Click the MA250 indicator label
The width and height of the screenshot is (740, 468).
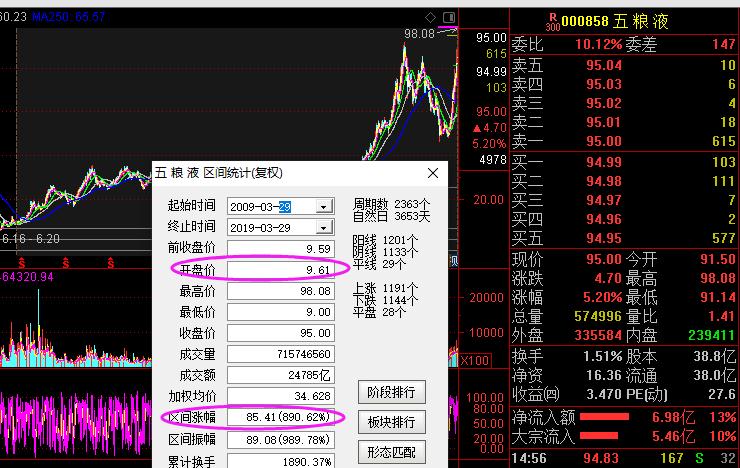69,17
